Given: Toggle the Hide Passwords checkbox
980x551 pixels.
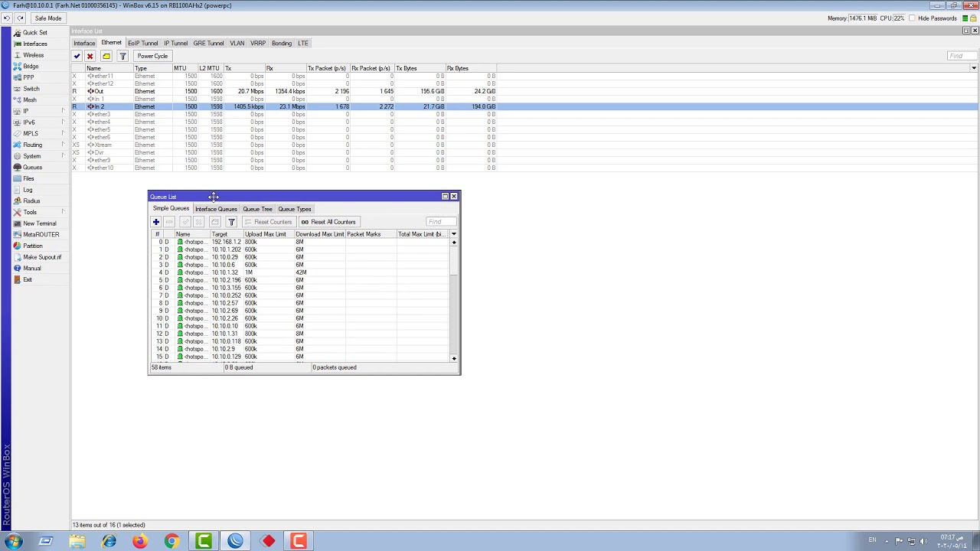Looking at the screenshot, I should coord(912,18).
